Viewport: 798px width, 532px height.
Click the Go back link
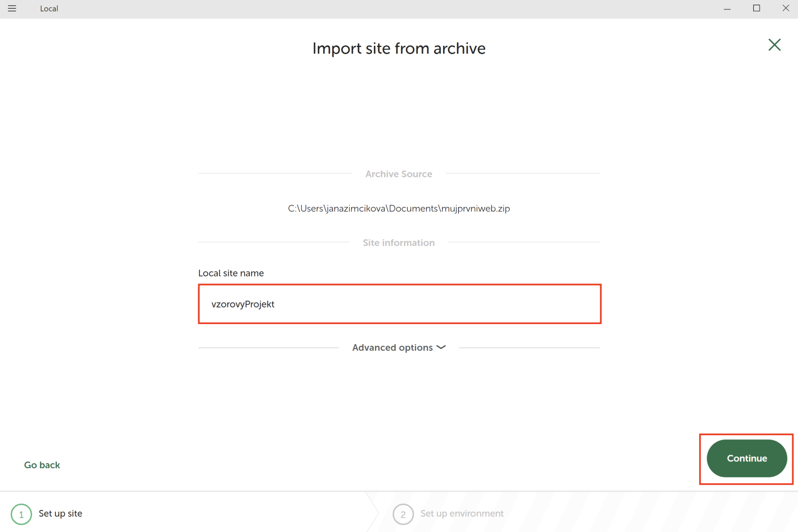tap(42, 465)
